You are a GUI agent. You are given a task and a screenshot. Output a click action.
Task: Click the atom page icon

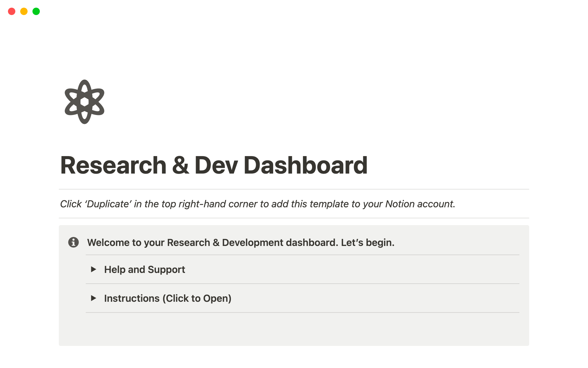(x=85, y=102)
